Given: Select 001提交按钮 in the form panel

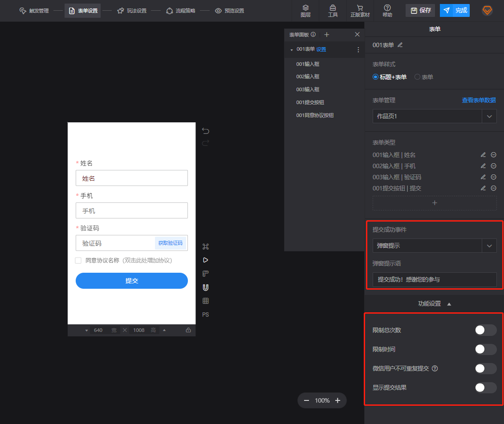Looking at the screenshot, I should pos(310,102).
